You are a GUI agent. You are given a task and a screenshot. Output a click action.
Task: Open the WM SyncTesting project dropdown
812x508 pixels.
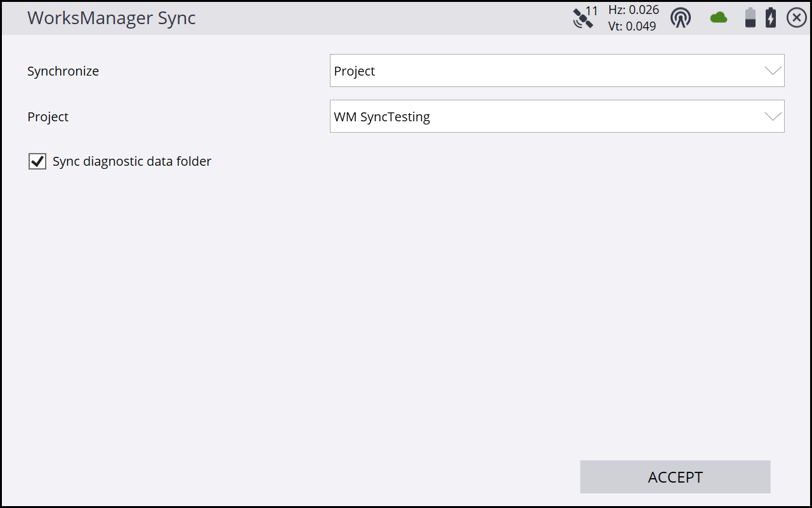557,116
